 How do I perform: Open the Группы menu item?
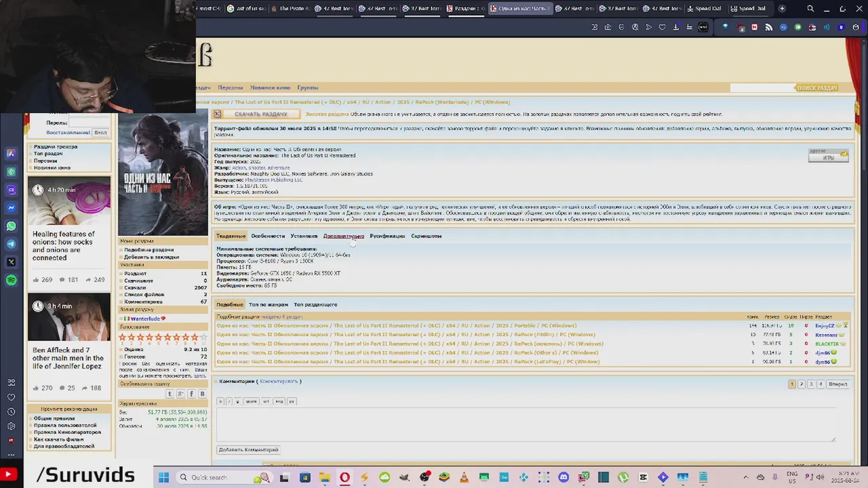(307, 87)
